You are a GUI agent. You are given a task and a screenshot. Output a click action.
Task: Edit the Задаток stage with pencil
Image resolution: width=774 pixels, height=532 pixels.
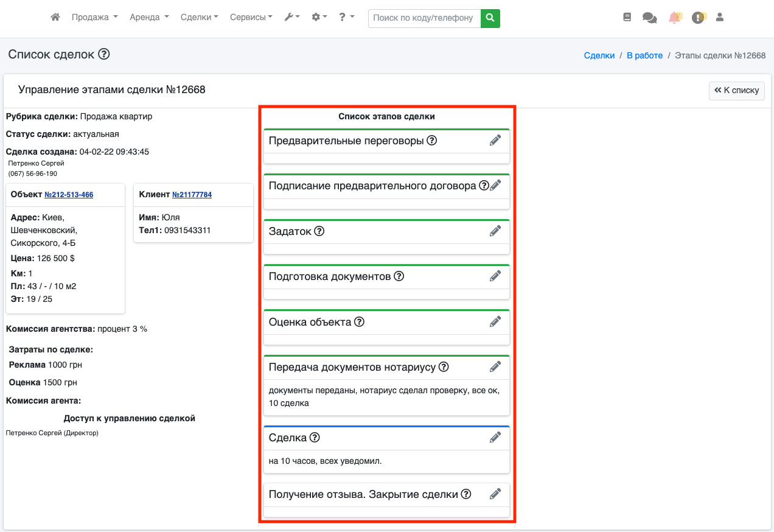coord(495,231)
